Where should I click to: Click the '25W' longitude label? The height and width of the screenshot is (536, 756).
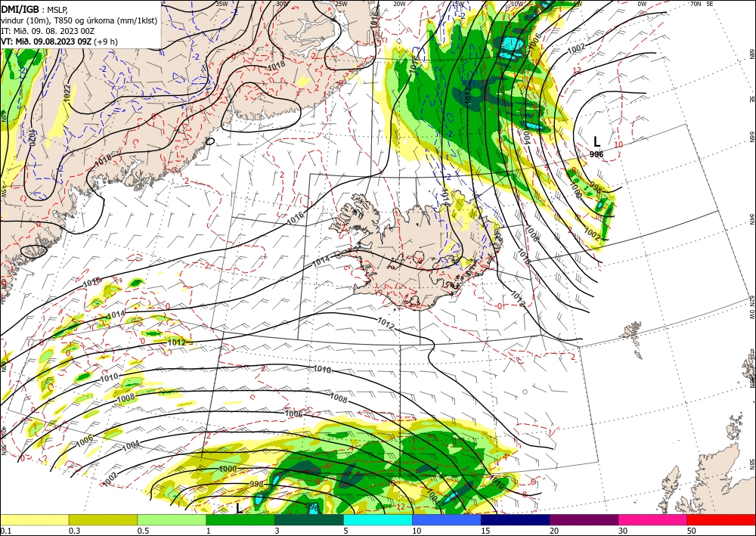(342, 3)
